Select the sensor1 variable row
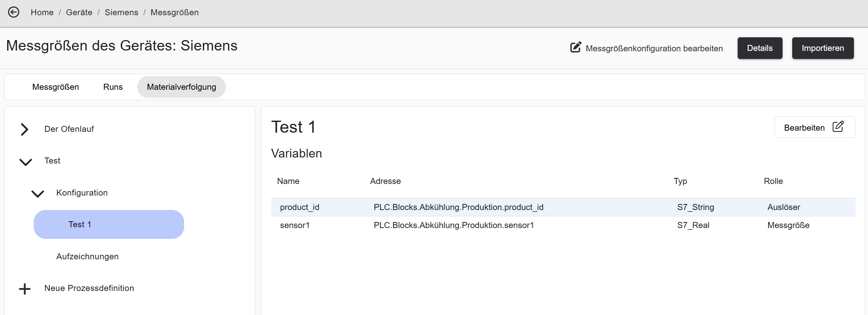The width and height of the screenshot is (868, 315). (x=563, y=225)
